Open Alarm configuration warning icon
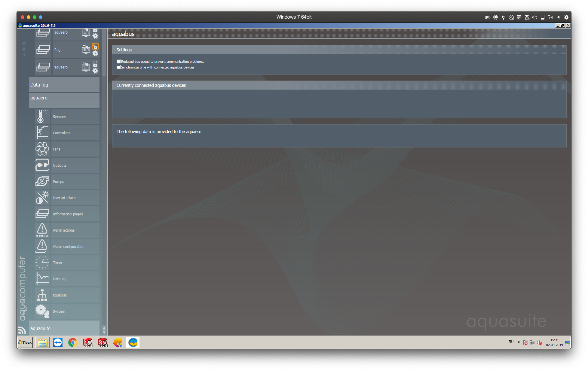 click(42, 246)
